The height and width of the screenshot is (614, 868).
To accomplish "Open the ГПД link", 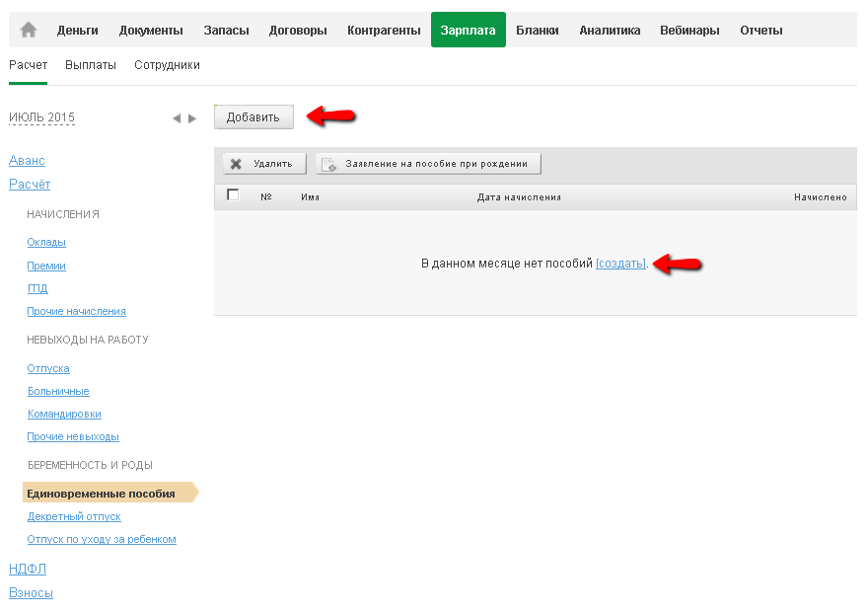I will (x=37, y=288).
